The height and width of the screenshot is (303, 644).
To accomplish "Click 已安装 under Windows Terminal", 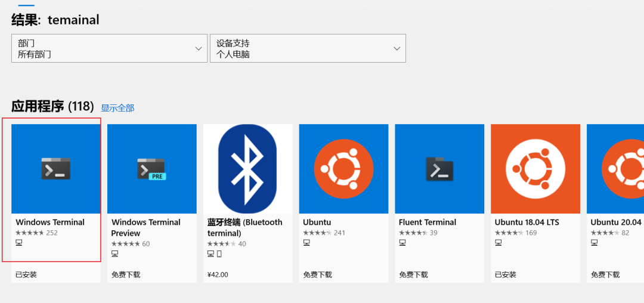I will click(26, 275).
